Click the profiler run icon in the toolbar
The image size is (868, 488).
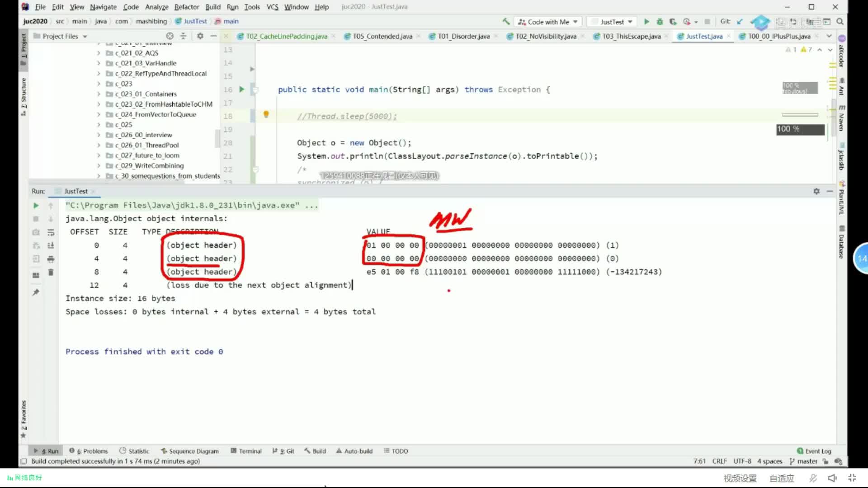pyautogui.click(x=687, y=22)
